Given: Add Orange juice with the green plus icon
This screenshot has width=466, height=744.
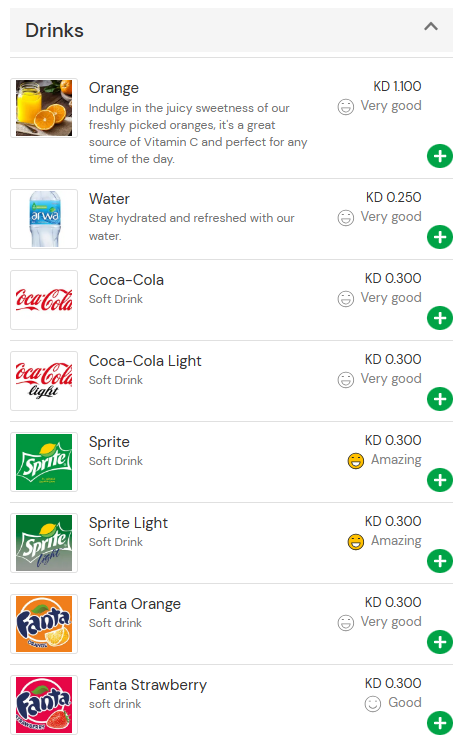Looking at the screenshot, I should [x=439, y=156].
